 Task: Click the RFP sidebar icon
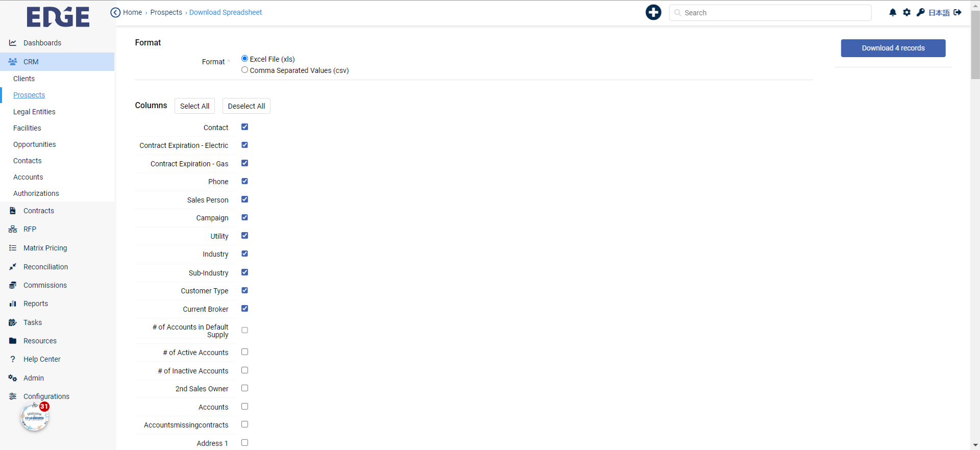click(x=13, y=229)
